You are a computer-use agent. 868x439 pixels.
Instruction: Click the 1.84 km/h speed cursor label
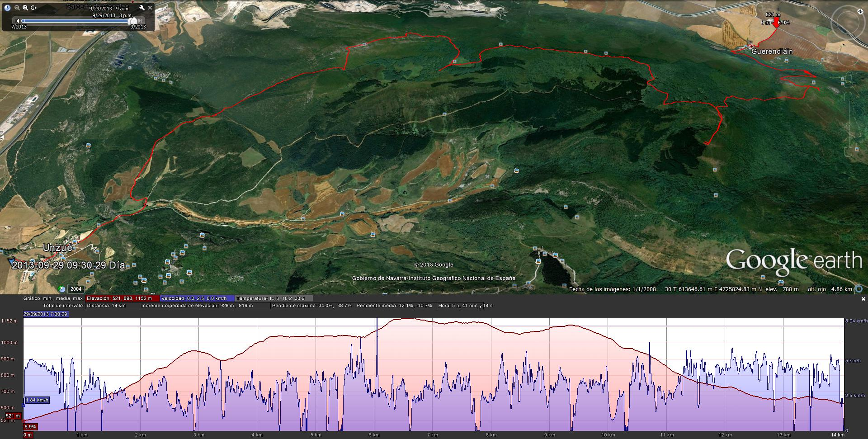click(37, 400)
